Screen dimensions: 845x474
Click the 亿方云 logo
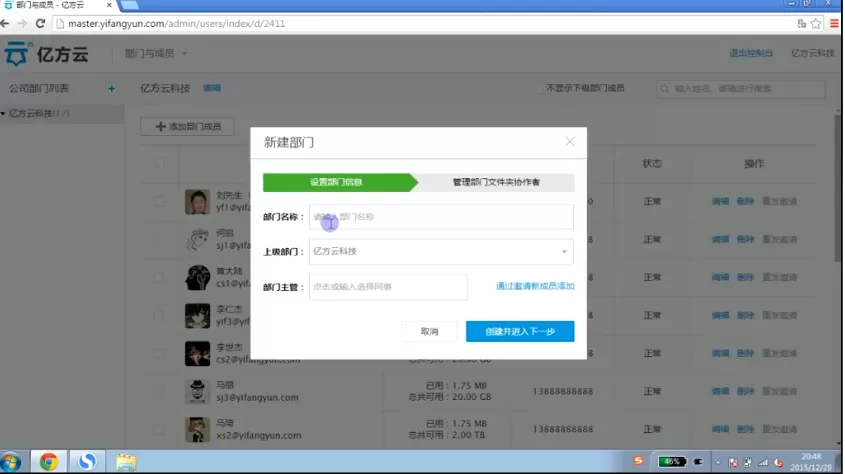pyautogui.click(x=46, y=54)
